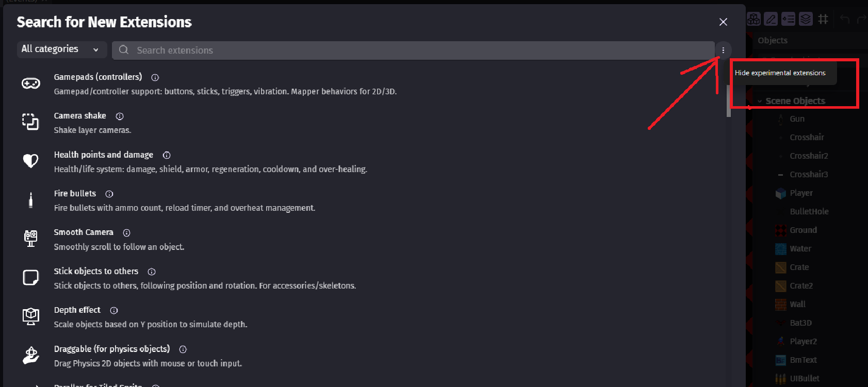Image resolution: width=868 pixels, height=387 pixels.
Task: Click the Camera shake extension icon
Action: coord(31,122)
